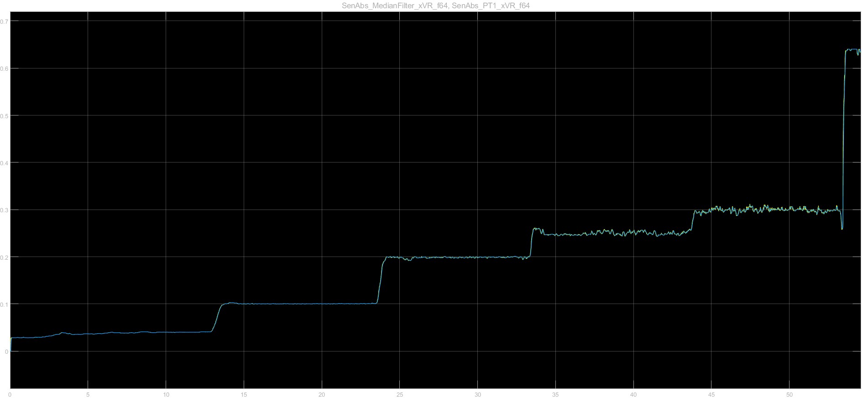The height and width of the screenshot is (409, 868).
Task: Select the 0.2 label on the y-axis
Action: click(x=4, y=257)
